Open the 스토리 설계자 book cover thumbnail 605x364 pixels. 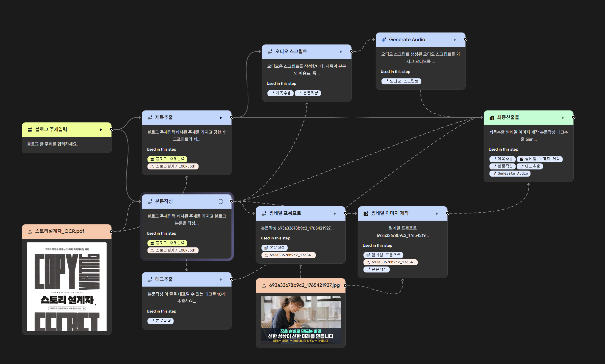[x=67, y=287]
